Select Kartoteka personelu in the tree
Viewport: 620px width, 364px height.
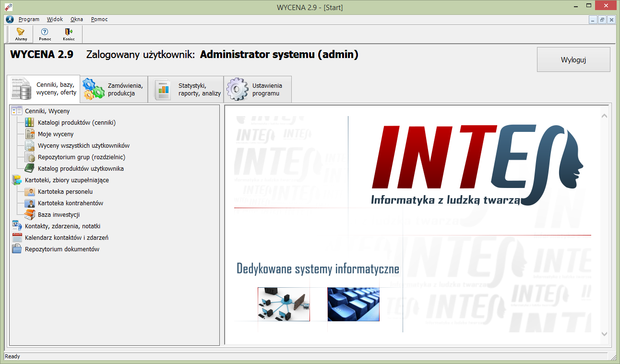(x=65, y=192)
